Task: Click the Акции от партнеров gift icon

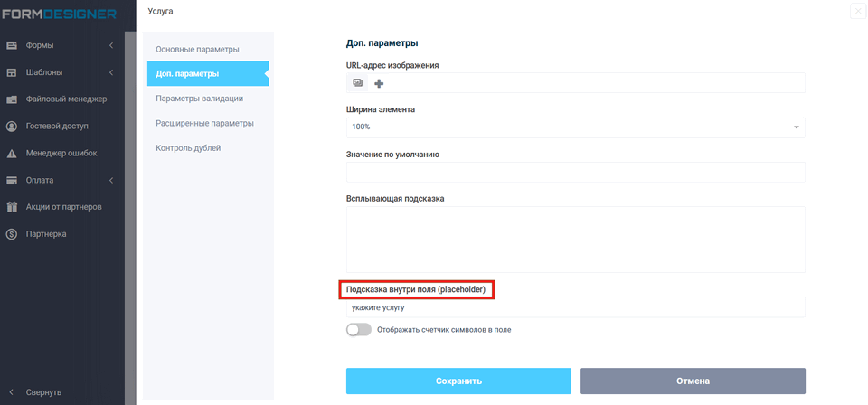Action: click(13, 207)
